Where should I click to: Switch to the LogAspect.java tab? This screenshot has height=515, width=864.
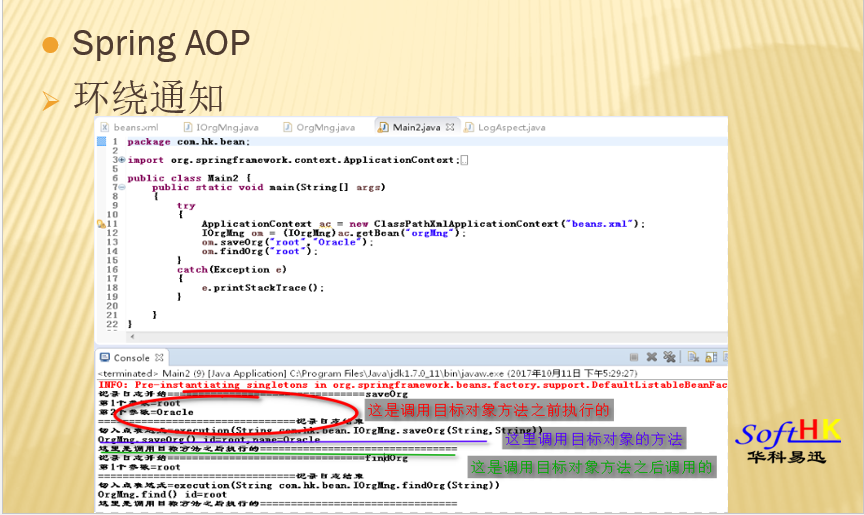point(505,127)
